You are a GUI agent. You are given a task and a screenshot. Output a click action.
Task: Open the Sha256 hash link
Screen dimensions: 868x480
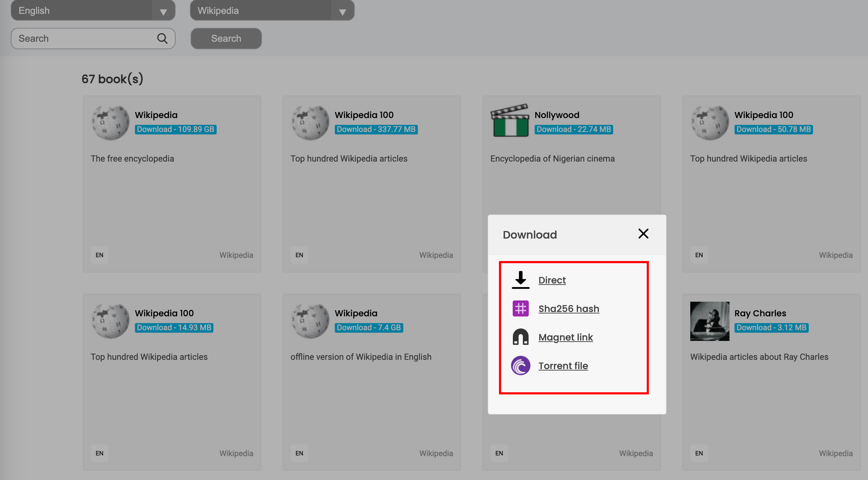tap(569, 309)
